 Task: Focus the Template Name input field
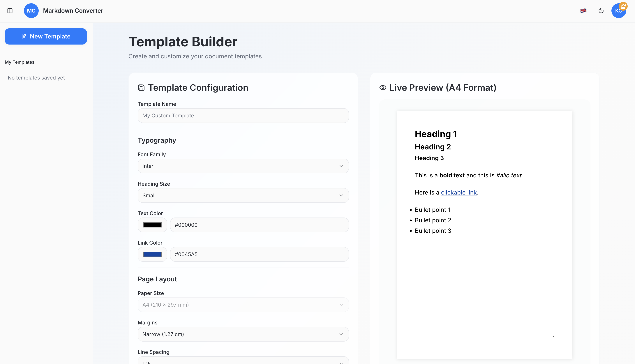243,116
